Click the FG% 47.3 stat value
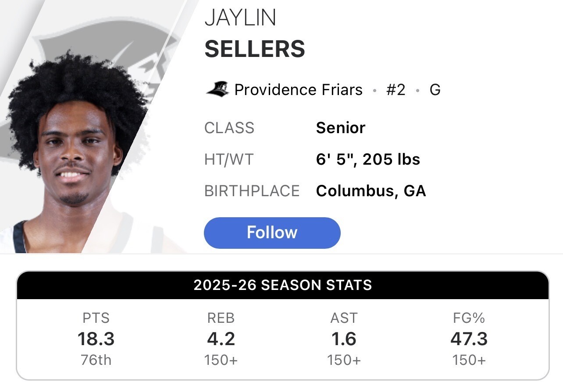The height and width of the screenshot is (392, 563). coord(469,339)
